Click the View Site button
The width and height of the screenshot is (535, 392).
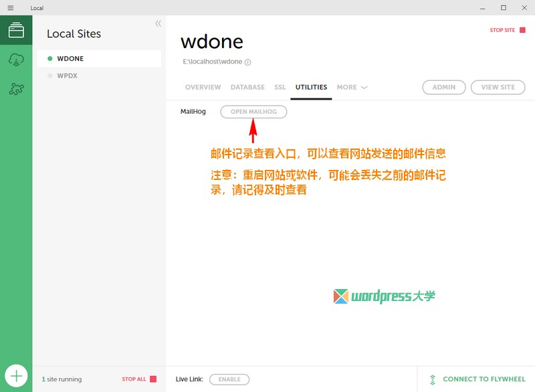tap(498, 88)
